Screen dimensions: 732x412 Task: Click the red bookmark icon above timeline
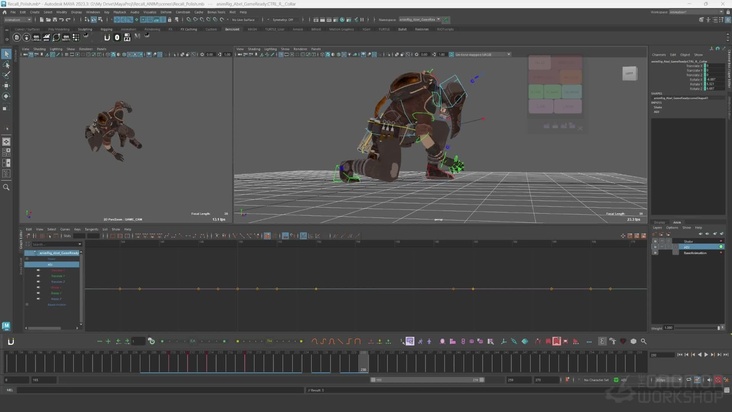pos(556,342)
